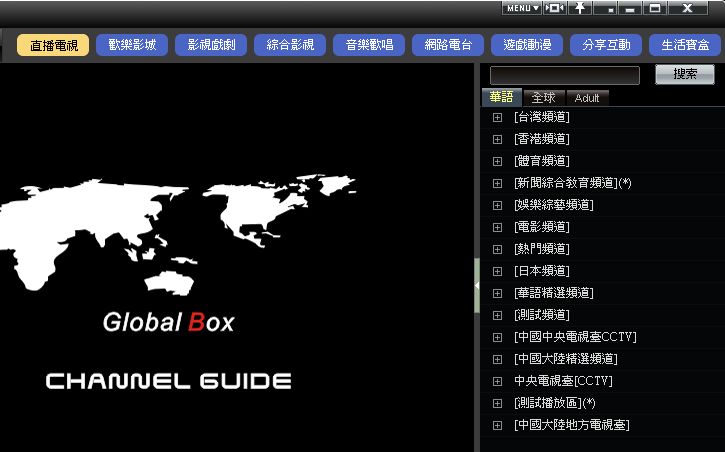Viewport: 725px width, 452px height.
Task: Switch to the 影視戲劇 category
Action: (x=211, y=45)
